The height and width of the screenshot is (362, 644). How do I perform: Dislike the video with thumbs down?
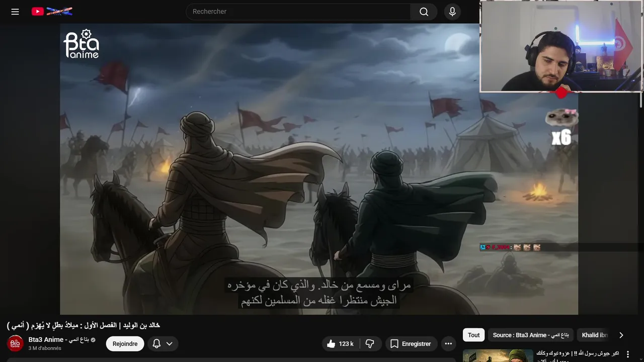[370, 344]
